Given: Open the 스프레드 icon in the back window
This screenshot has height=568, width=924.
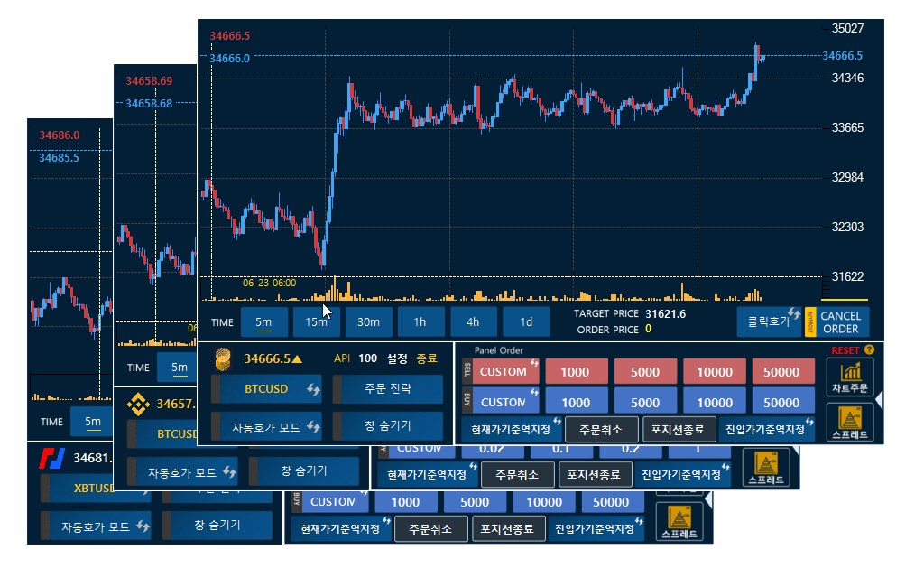Looking at the screenshot, I should coord(679,522).
